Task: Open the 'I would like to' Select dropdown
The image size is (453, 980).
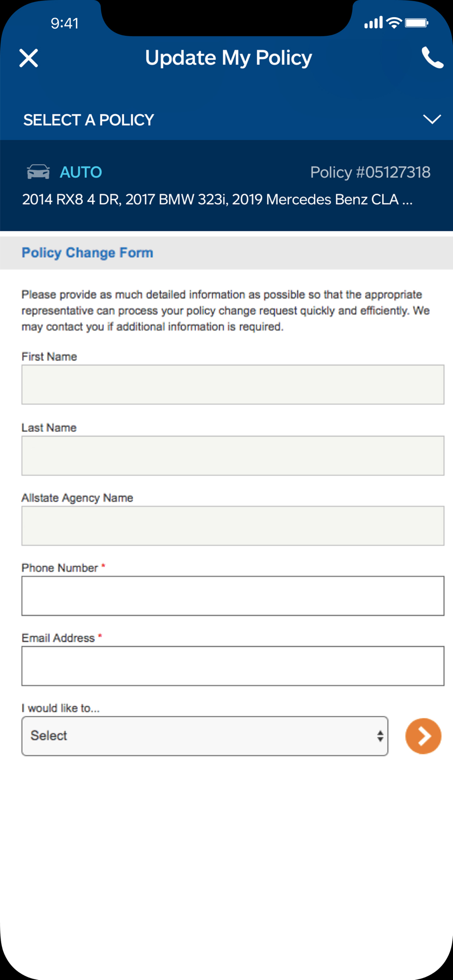Action: point(205,736)
